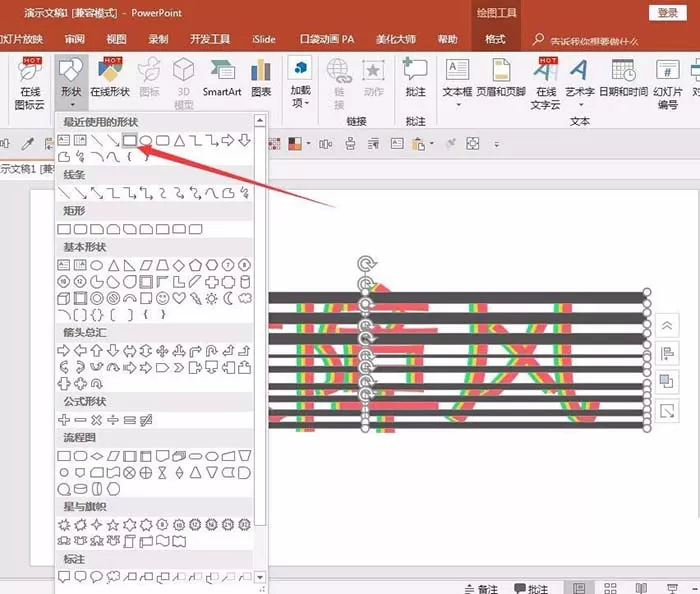Select the smiley face basic shape
The height and width of the screenshot is (594, 700).
pos(162,298)
